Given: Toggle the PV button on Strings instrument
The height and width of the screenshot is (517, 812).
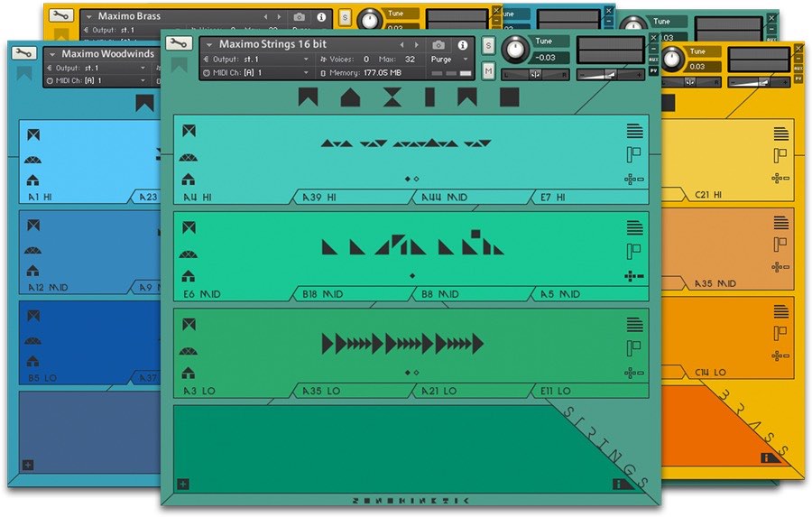Looking at the screenshot, I should click(653, 70).
